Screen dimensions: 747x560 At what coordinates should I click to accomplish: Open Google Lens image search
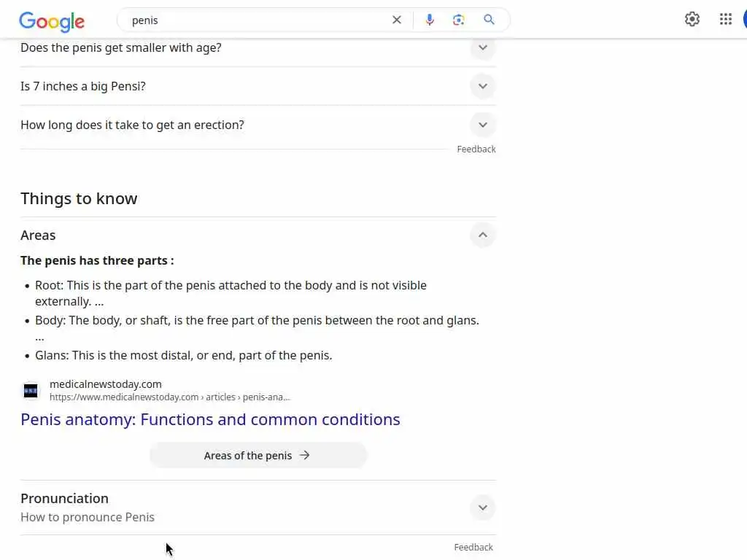point(459,20)
